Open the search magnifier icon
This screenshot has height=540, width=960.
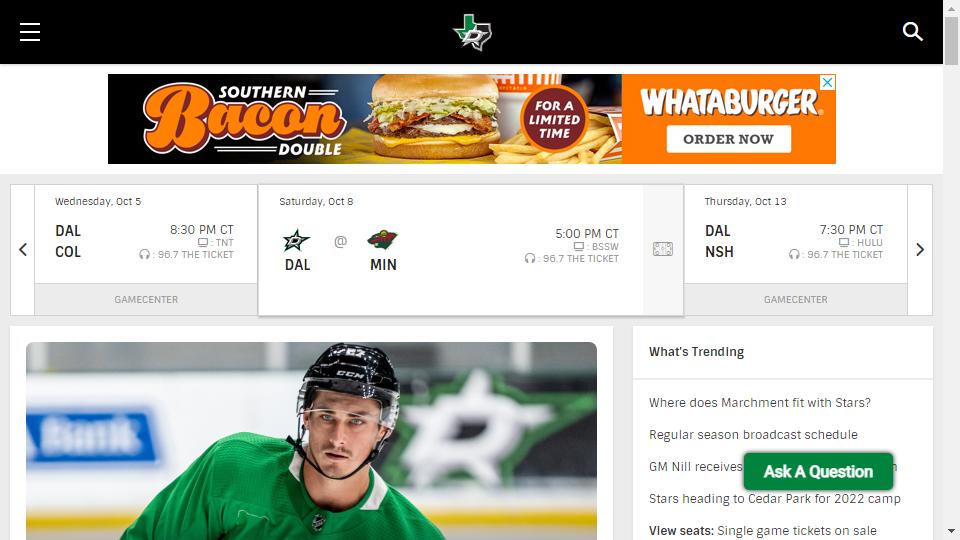[x=912, y=31]
